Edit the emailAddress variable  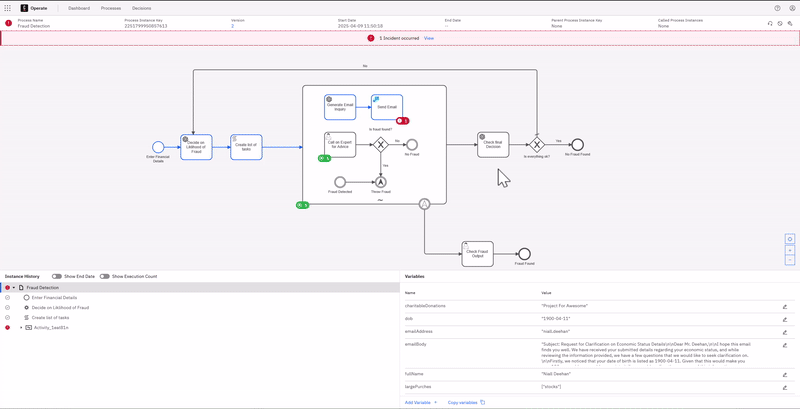click(x=784, y=330)
